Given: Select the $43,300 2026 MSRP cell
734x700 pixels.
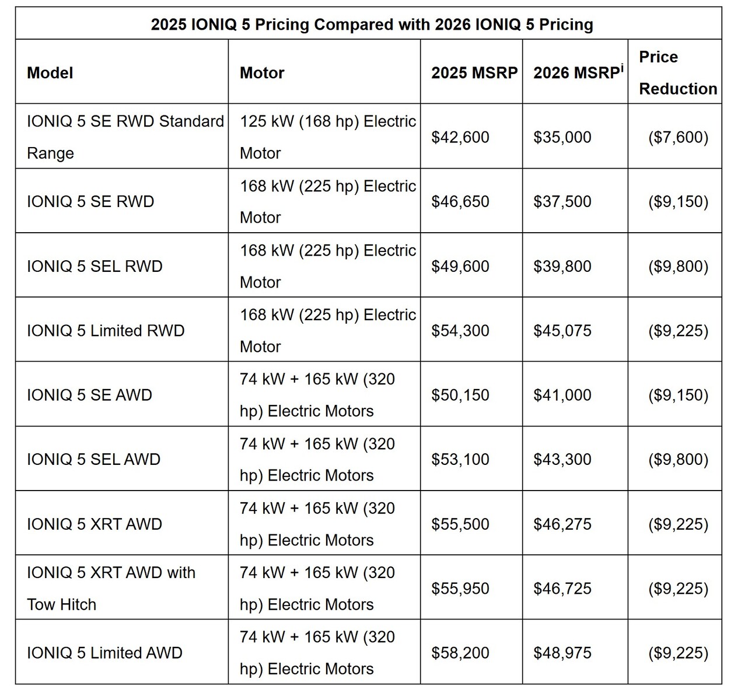Looking at the screenshot, I should coord(562,460).
